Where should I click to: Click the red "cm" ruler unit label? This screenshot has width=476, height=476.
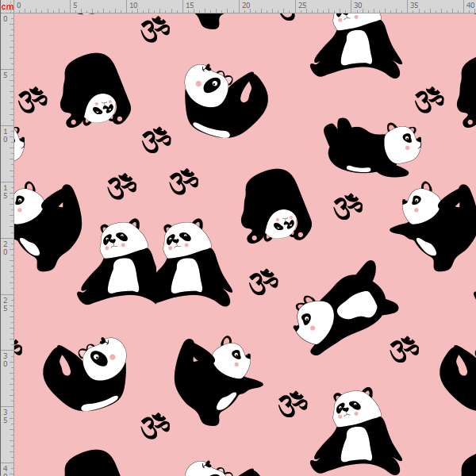pos(7,6)
